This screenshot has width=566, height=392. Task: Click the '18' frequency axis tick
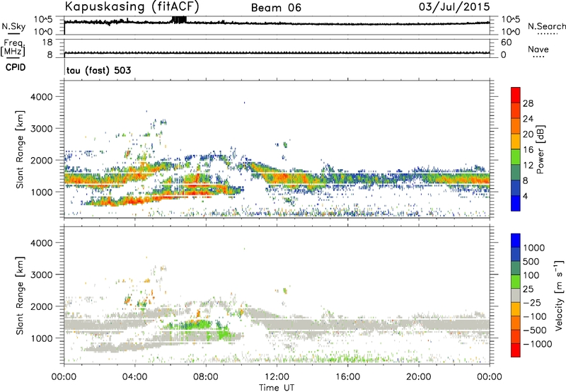click(x=47, y=42)
